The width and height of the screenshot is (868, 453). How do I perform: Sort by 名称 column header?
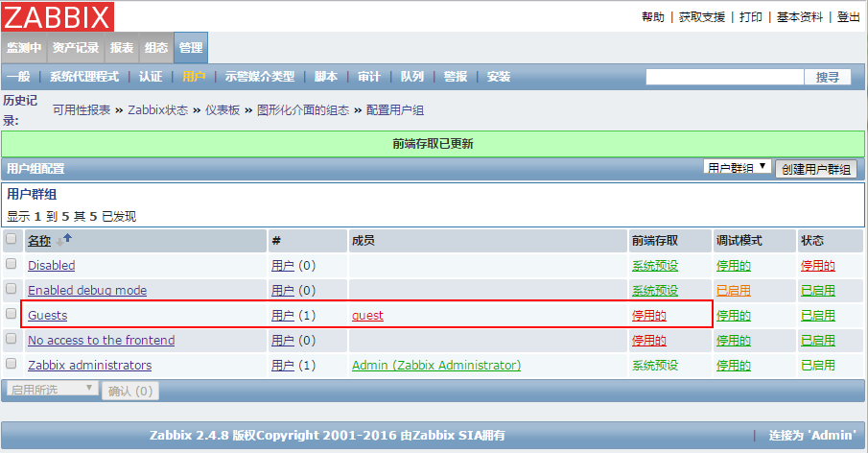pyautogui.click(x=39, y=240)
